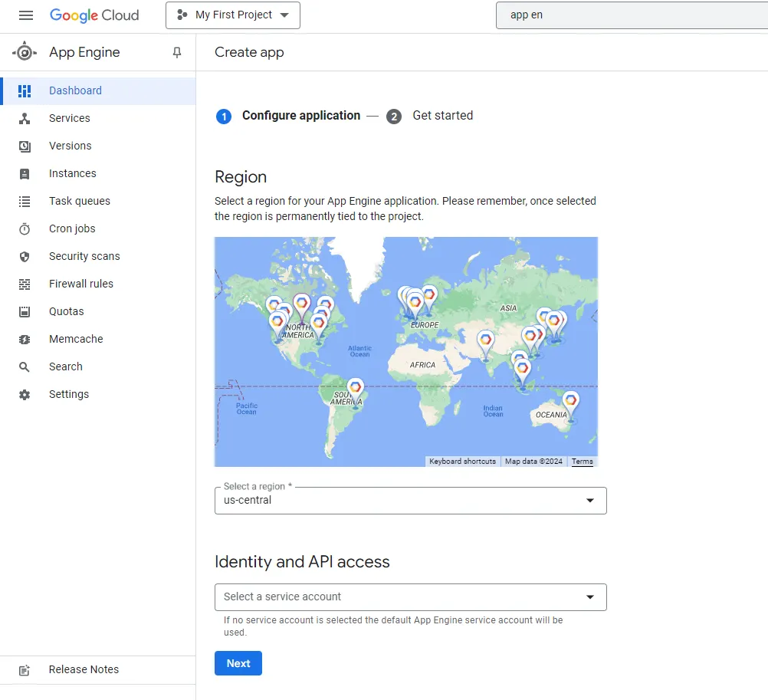This screenshot has height=700, width=768.
Task: Open Memcache in the sidebar
Action: pyautogui.click(x=98, y=339)
